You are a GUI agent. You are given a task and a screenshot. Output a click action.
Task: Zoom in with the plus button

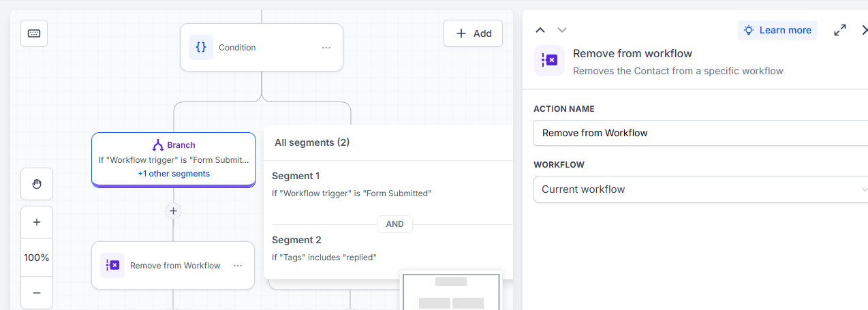pos(37,222)
